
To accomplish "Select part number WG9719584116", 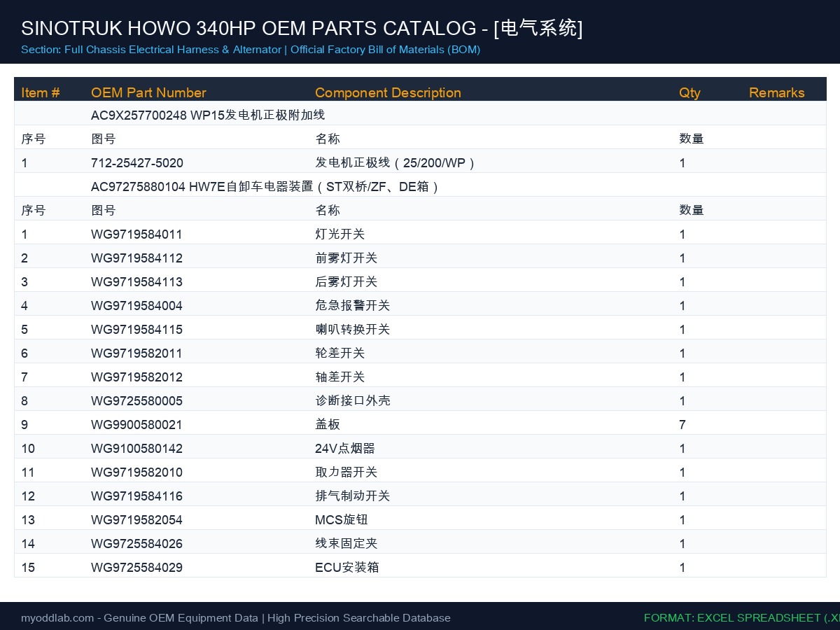I will tap(136, 496).
